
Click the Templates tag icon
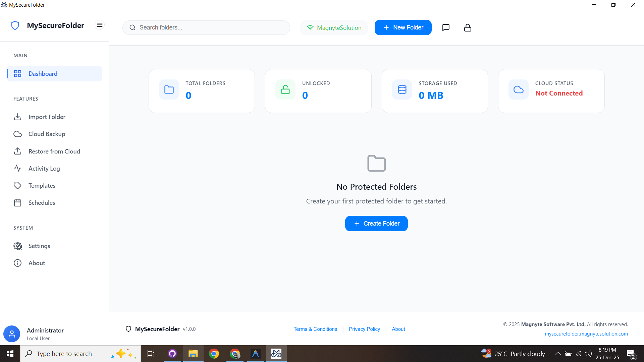click(x=18, y=185)
